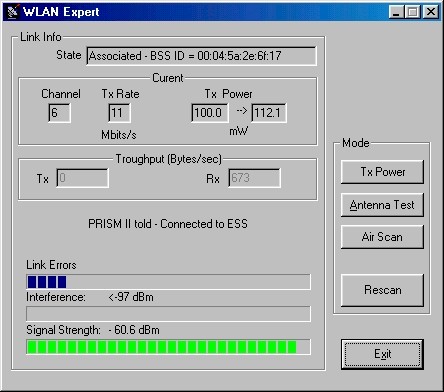This screenshot has width=444, height=392.
Task: Launch the Air Scan mode
Action: point(382,237)
